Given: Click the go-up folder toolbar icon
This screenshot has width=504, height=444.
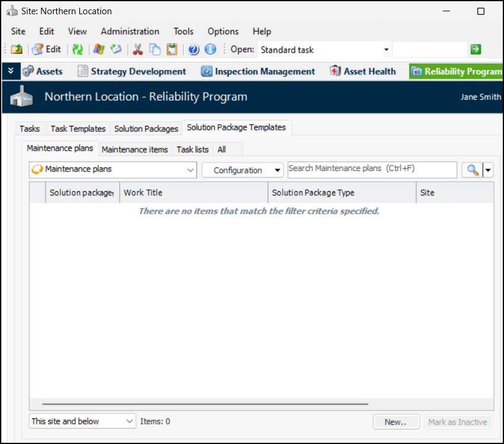Looking at the screenshot, I should (x=17, y=49).
